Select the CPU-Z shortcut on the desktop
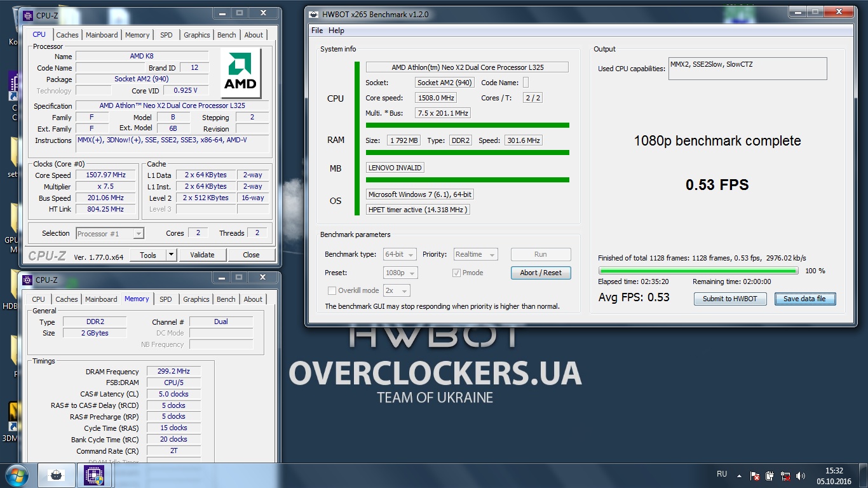 (x=13, y=95)
